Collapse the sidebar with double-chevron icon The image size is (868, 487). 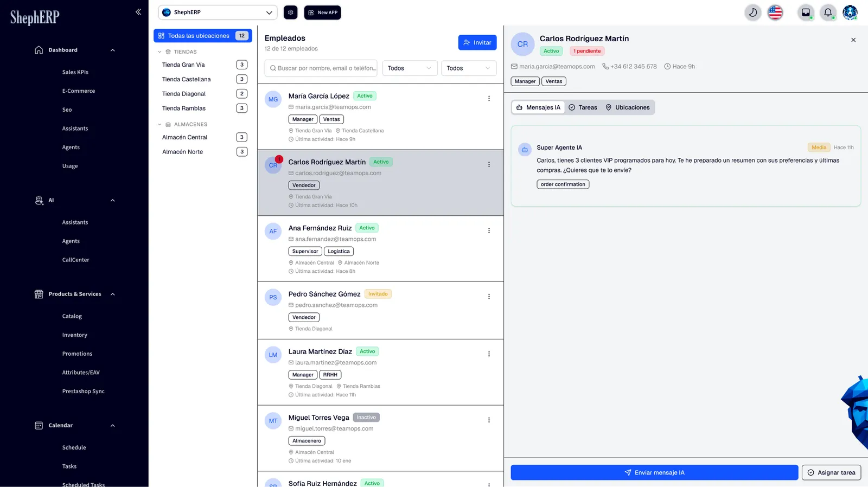[x=138, y=11]
